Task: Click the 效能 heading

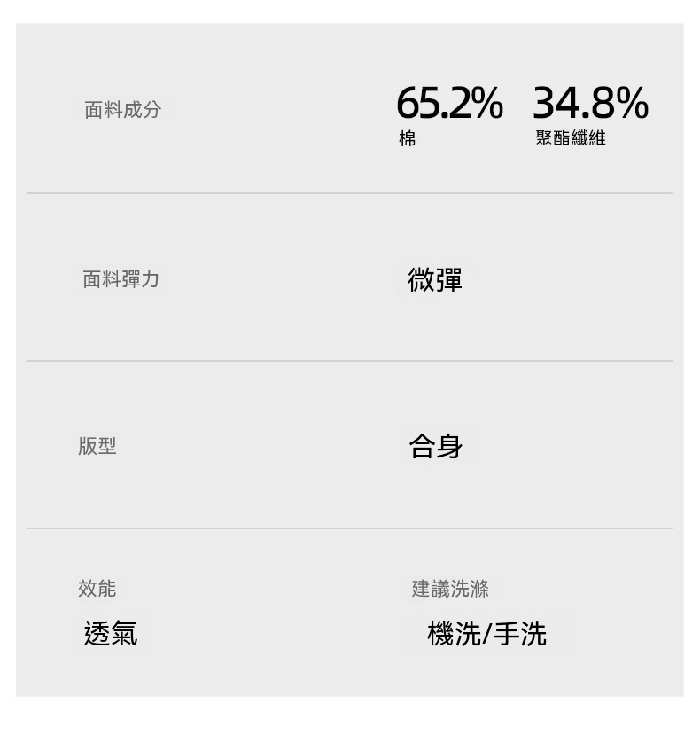Action: coord(97,589)
